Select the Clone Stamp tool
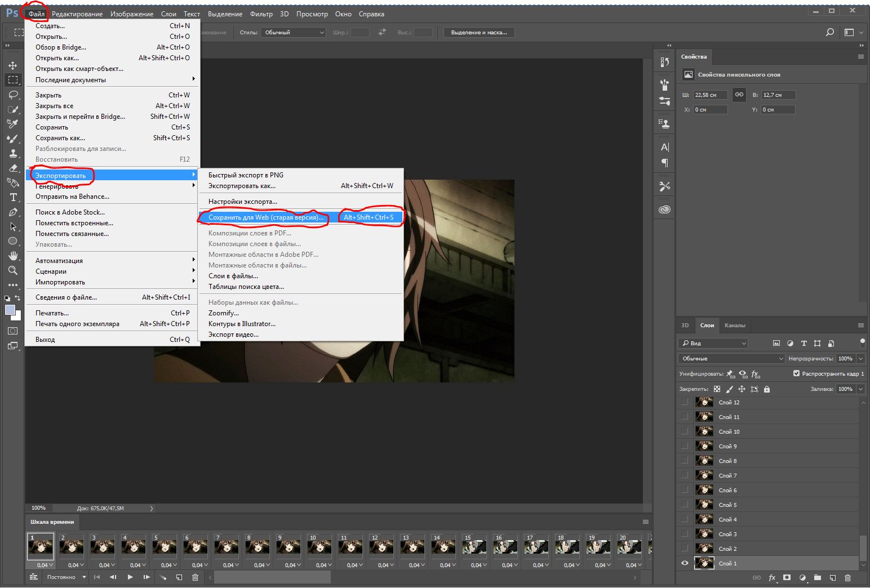This screenshot has width=870, height=588. click(13, 153)
